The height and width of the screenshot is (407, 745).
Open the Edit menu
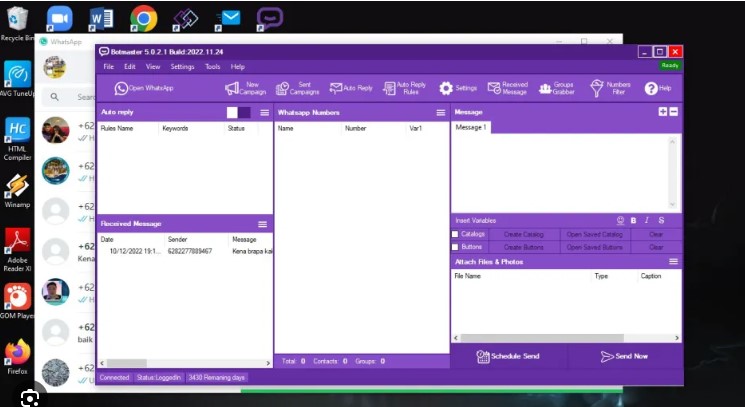click(x=130, y=67)
